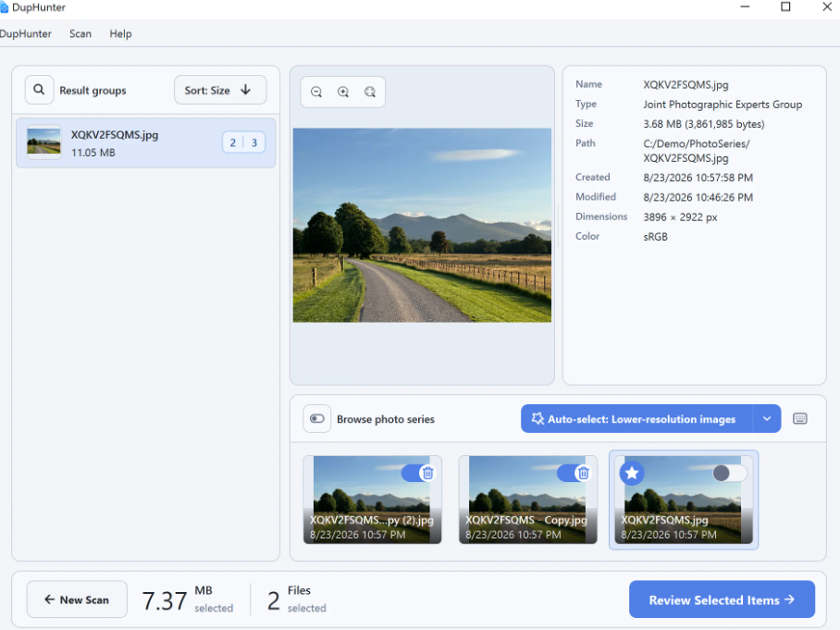Viewport: 840px width, 630px height.
Task: Toggle delete switch on XQKV2FSQMS - Copy.jpg
Action: [574, 473]
